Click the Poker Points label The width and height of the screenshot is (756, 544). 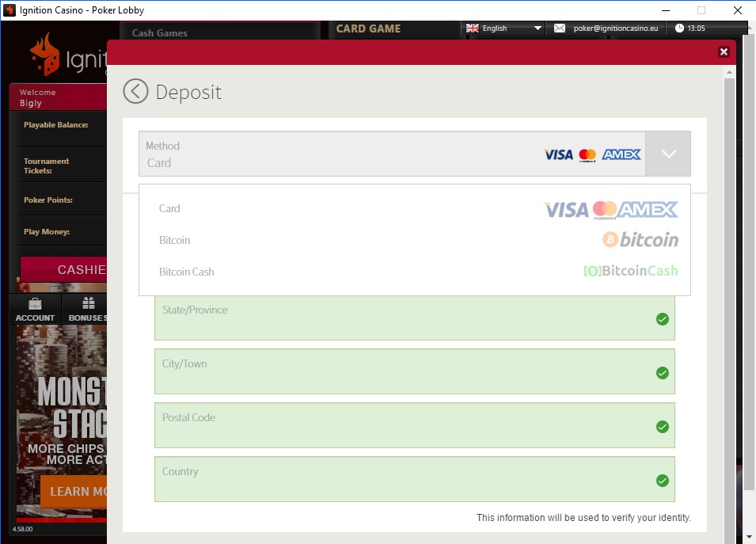coord(48,200)
